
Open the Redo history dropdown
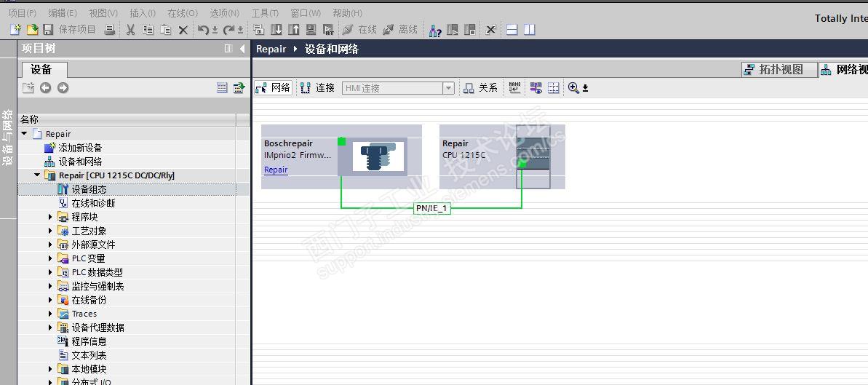point(240,31)
